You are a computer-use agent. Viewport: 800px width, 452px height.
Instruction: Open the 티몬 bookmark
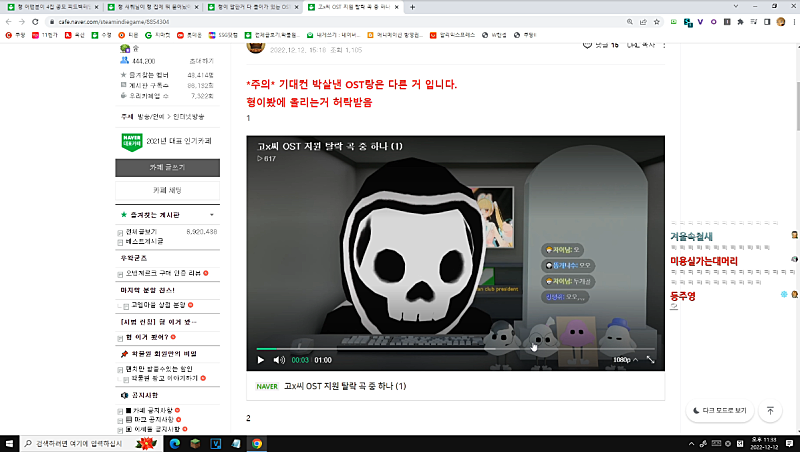(128, 35)
